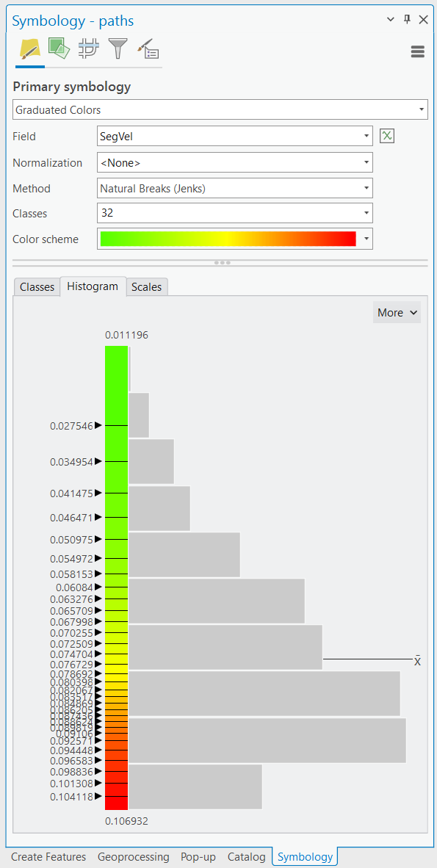The width and height of the screenshot is (437, 868).
Task: Select the 0.104118 class break handle
Action: click(x=98, y=796)
